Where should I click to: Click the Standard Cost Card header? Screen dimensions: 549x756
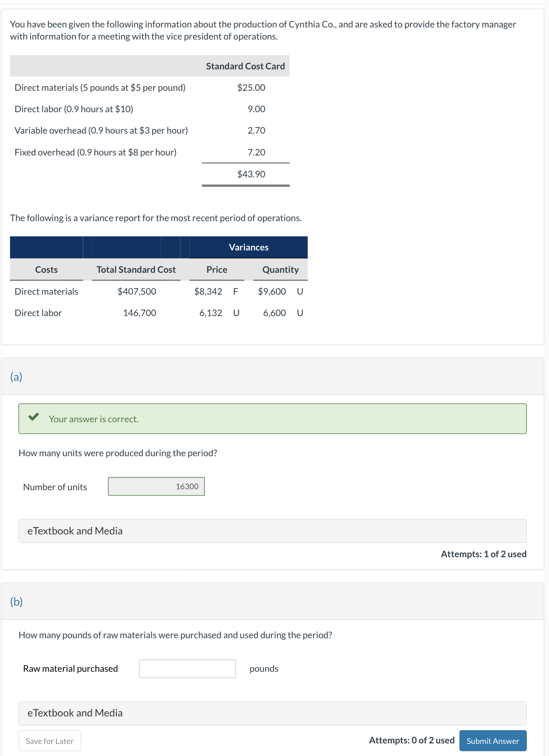point(245,66)
